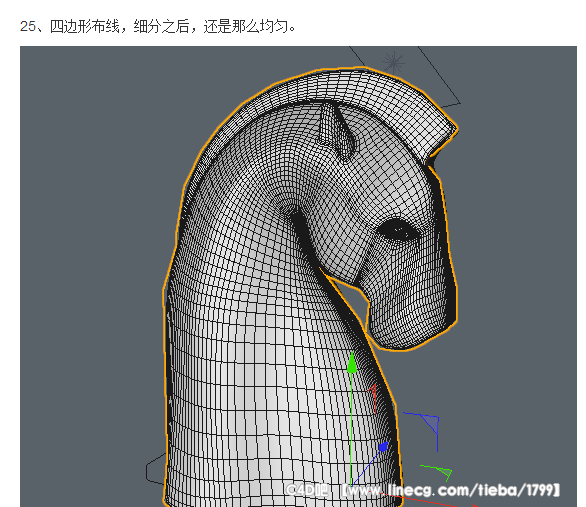Click the blue Z-axis handle on the gizmo
The width and height of the screenshot is (586, 507).
click(383, 447)
